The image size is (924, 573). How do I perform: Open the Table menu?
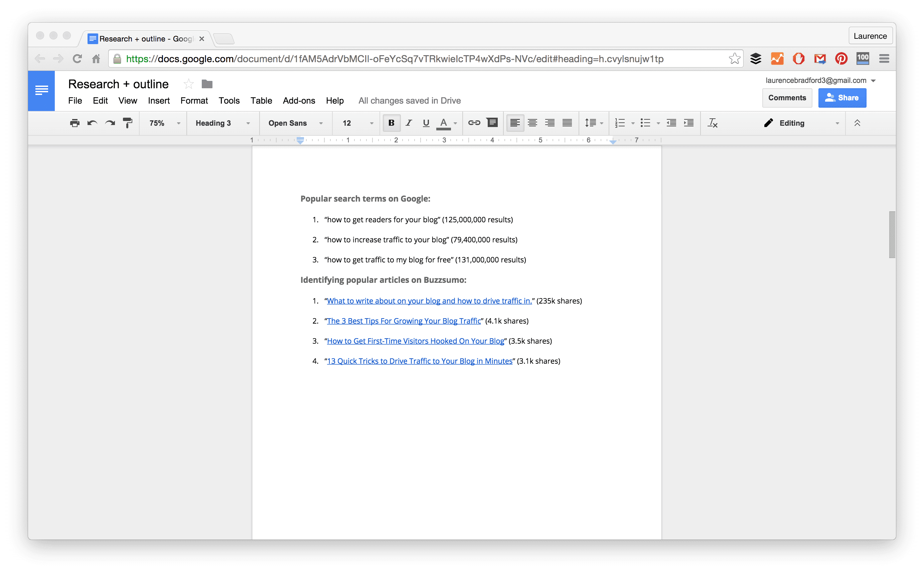(x=261, y=100)
